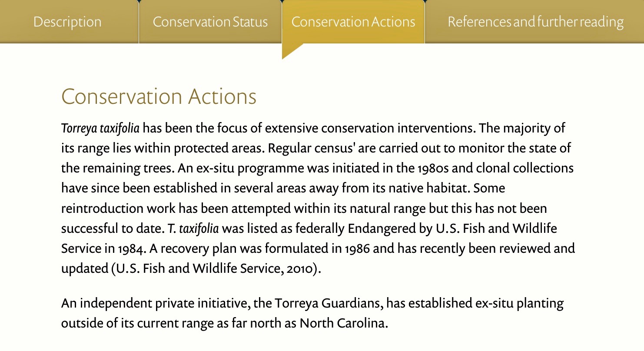This screenshot has width=644, height=351.
Task: Open References and further reading tab
Action: (535, 22)
